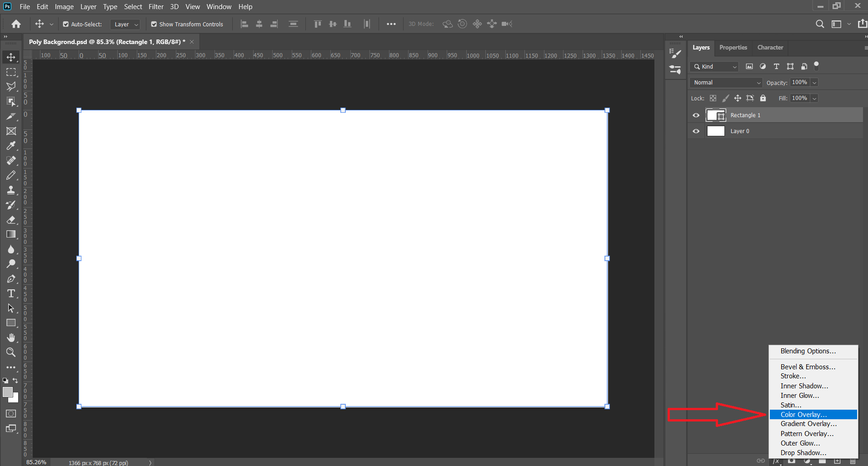Toggle visibility of Layer 0
Screen dimensions: 868x466
click(x=696, y=131)
